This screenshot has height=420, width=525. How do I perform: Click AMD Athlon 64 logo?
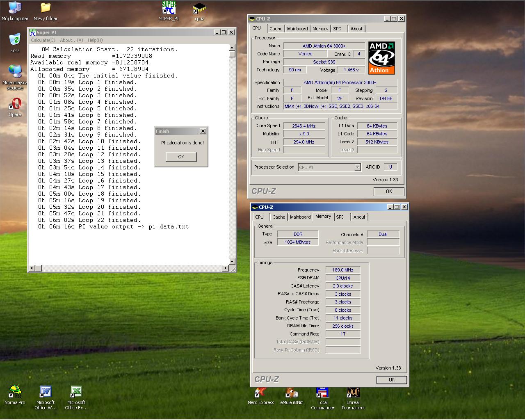point(381,58)
